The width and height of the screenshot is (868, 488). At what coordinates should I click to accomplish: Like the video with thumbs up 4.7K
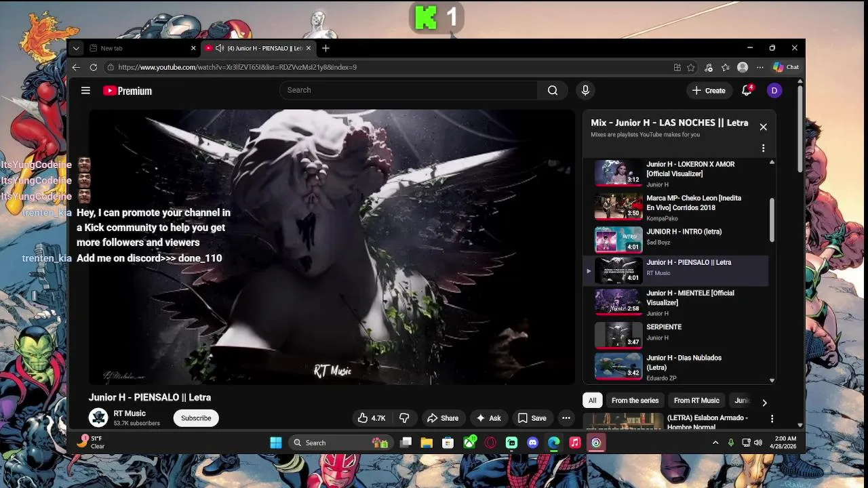(372, 418)
